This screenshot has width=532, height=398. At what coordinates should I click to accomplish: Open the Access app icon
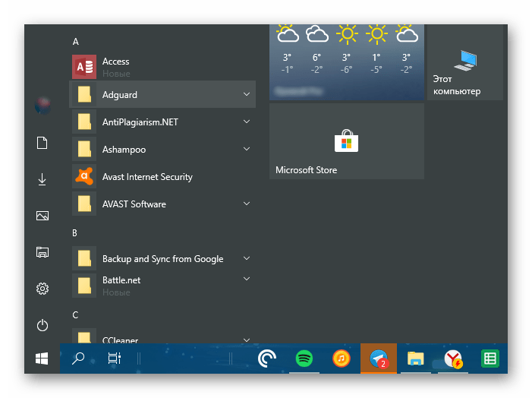pyautogui.click(x=84, y=67)
